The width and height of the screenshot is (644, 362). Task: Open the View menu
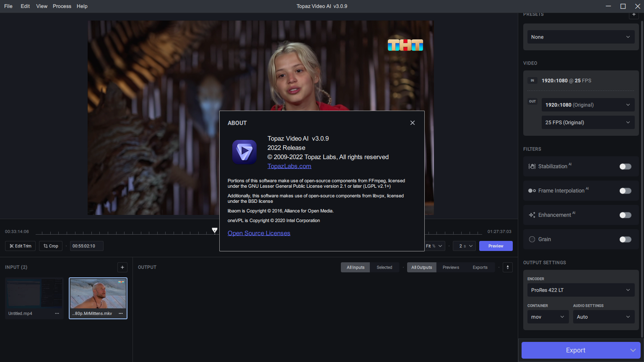(42, 6)
